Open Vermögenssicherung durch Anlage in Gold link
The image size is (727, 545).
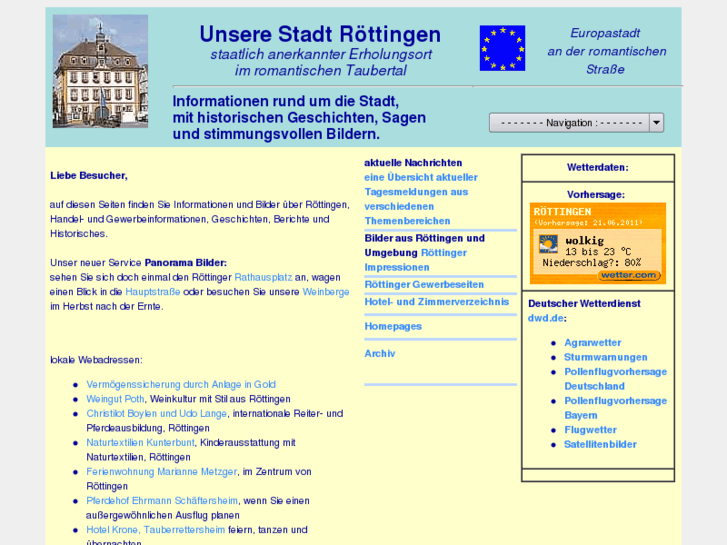181,385
